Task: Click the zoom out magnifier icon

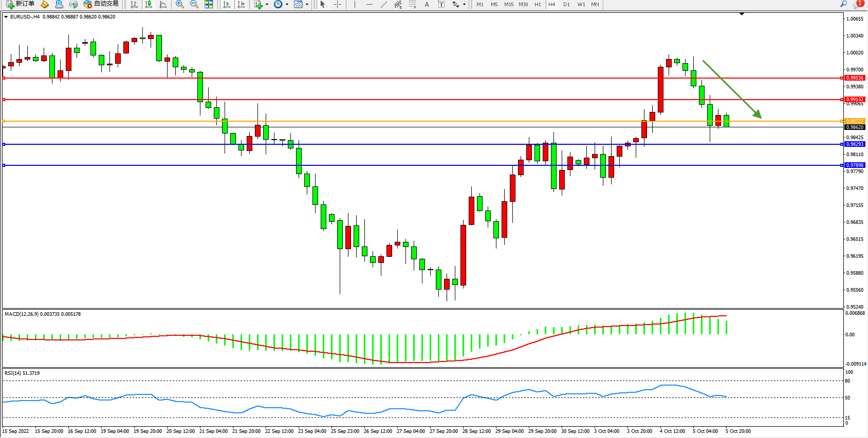Action: 194,4
